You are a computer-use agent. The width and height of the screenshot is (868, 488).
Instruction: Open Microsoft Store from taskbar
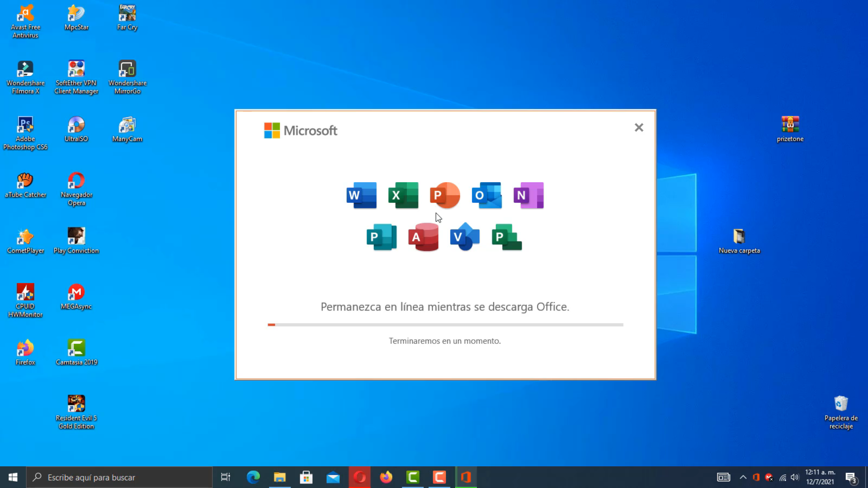[x=307, y=477]
